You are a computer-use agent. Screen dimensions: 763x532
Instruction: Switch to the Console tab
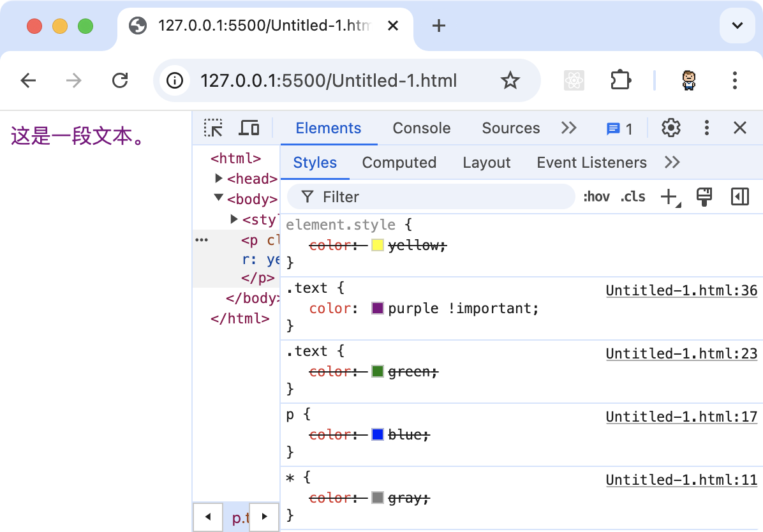(421, 128)
